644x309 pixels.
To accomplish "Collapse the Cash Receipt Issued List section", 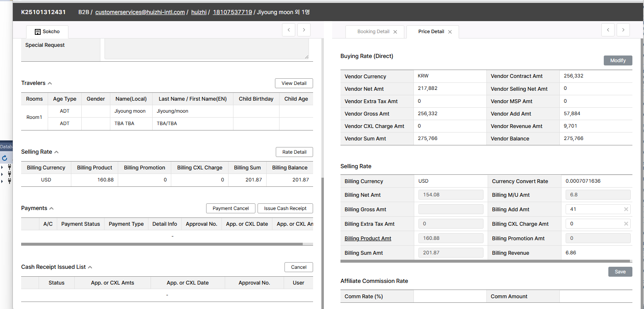I will point(90,267).
